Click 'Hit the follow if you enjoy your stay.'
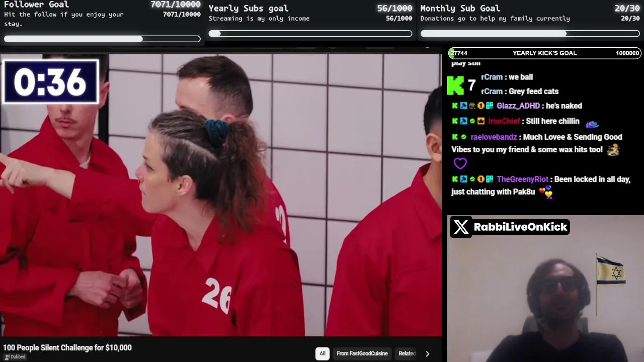Viewport: 644px width, 362px height. click(x=64, y=19)
